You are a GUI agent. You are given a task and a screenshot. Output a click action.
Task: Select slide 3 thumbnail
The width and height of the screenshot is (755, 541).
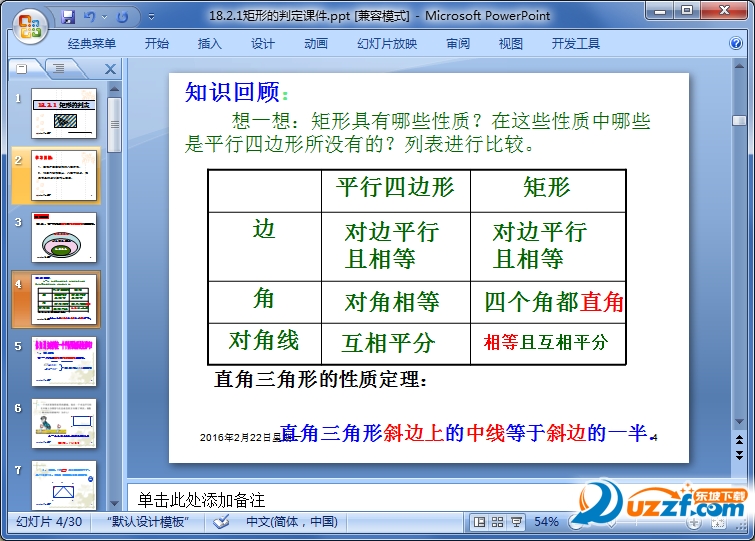tap(64, 237)
